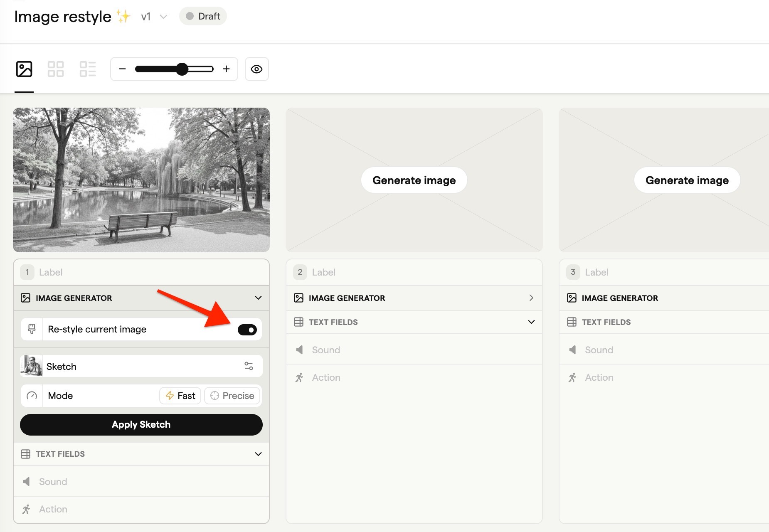
Task: Expand the Image Generator section in card 2
Action: 532,298
